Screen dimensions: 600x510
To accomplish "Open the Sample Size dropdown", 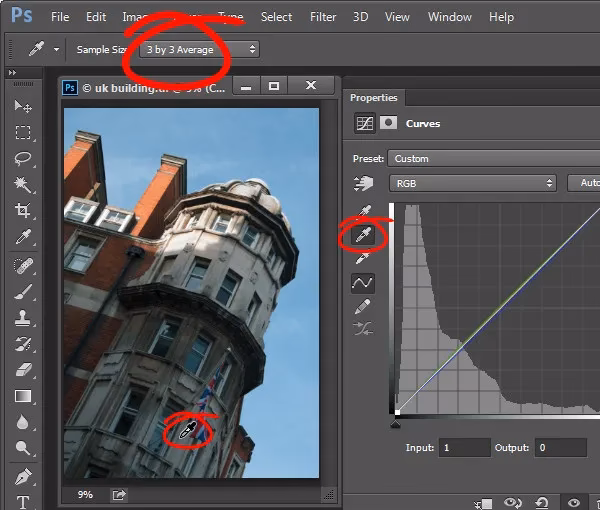I will 200,49.
